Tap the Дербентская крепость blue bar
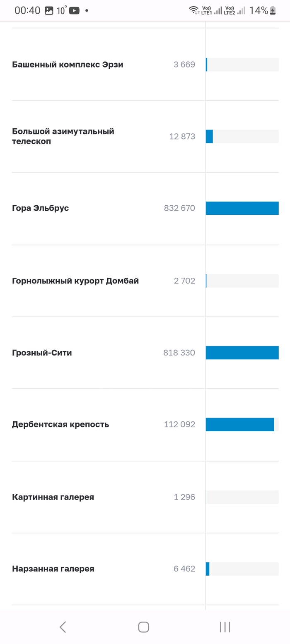290x644 pixels. (240, 425)
